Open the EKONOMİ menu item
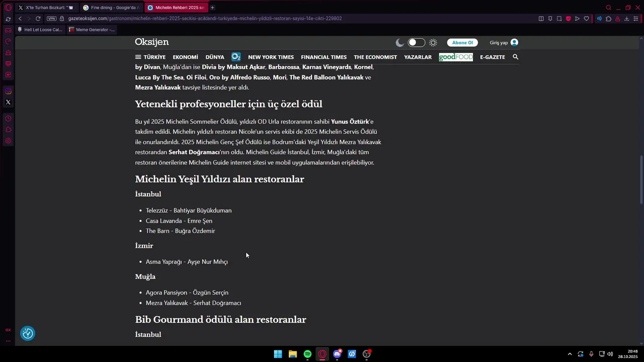Viewport: 644px width, 362px height. tap(186, 57)
